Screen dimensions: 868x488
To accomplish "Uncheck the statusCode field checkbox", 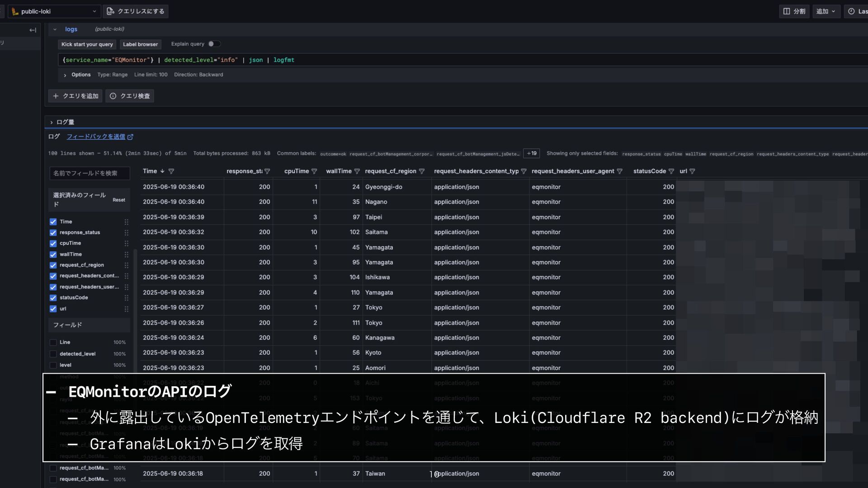I will [x=53, y=298].
